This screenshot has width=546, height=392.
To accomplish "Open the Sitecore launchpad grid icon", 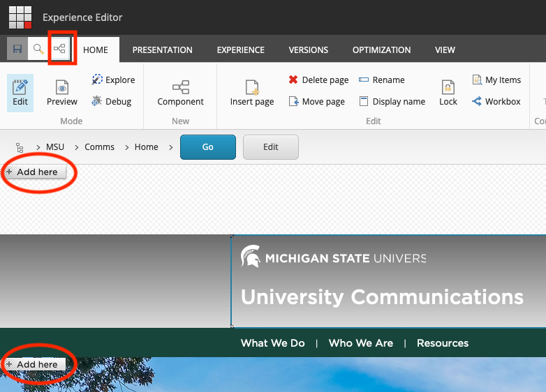I will coord(20,17).
